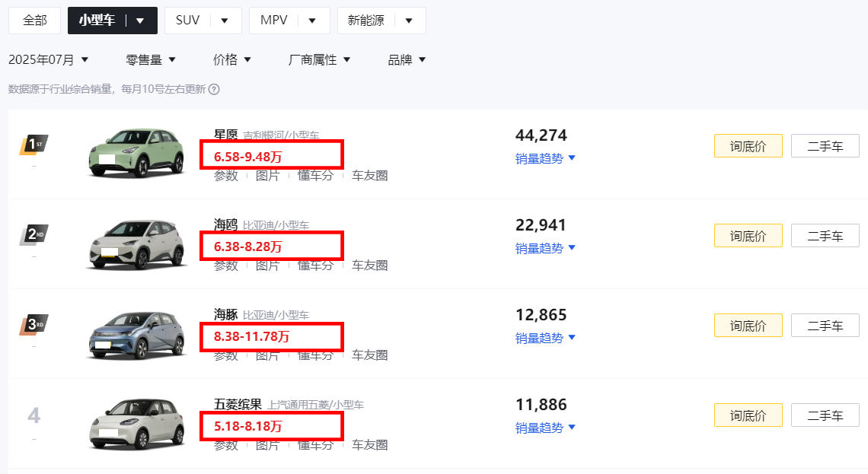Click the 44,274 sales figure

541,135
